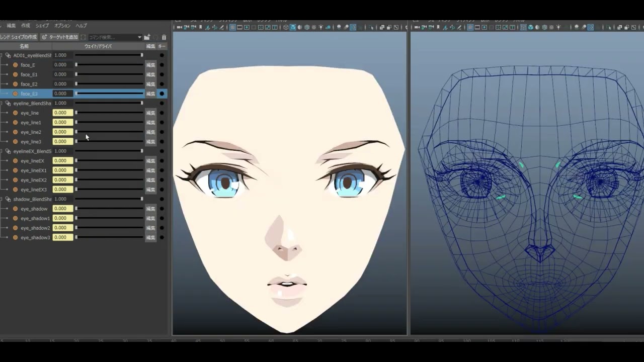Select wireframe cube icon in left viewport toolbar
Image resolution: width=644 pixels, height=362 pixels.
coord(286,27)
